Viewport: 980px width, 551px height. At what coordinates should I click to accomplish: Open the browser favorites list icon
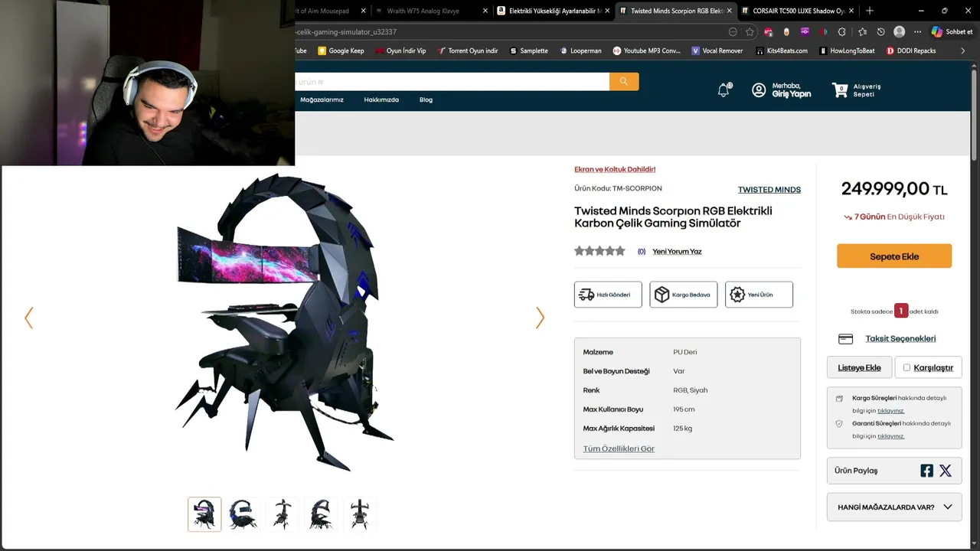(x=863, y=32)
